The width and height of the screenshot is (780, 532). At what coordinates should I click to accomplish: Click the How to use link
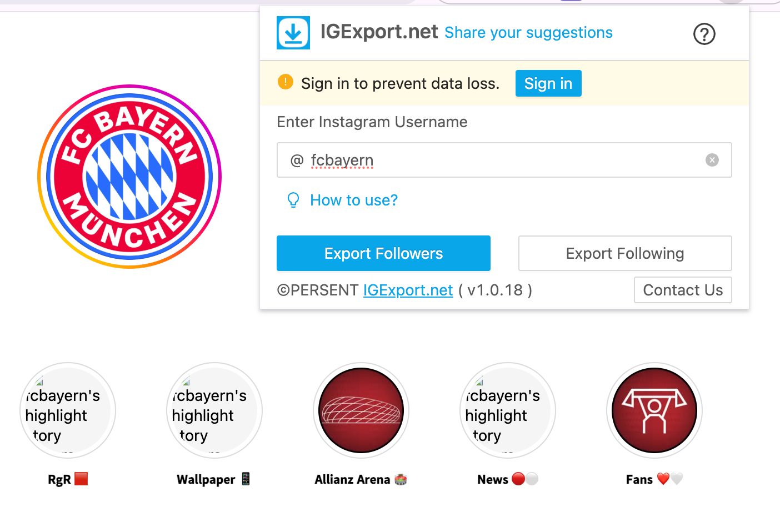click(x=354, y=200)
